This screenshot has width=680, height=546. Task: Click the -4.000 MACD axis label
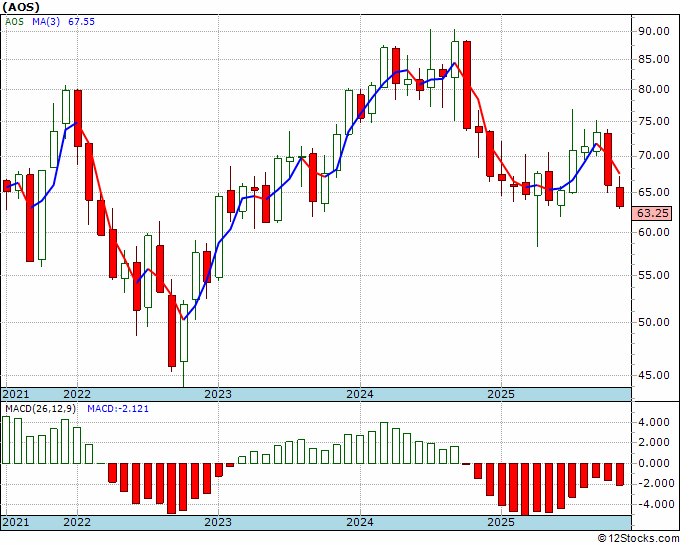click(654, 504)
